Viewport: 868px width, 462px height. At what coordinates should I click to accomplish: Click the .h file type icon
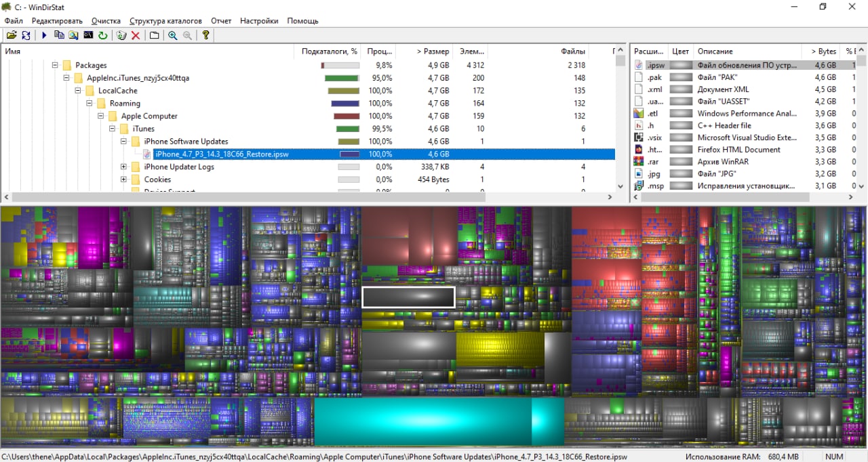(x=638, y=125)
